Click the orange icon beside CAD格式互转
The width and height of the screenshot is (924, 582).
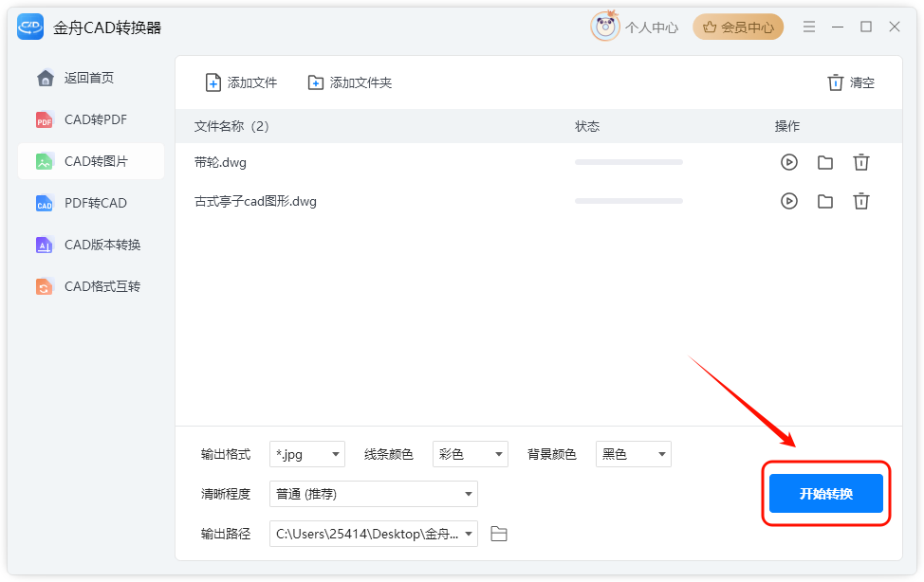click(45, 286)
